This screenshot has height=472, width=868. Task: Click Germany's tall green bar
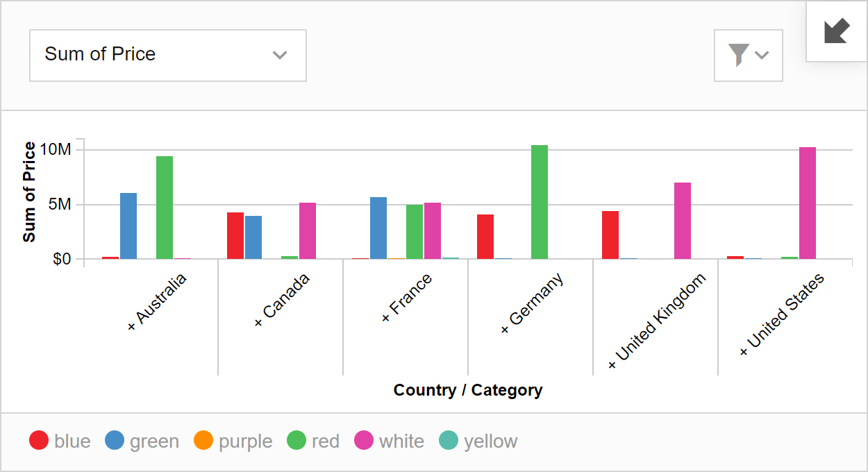coord(540,202)
